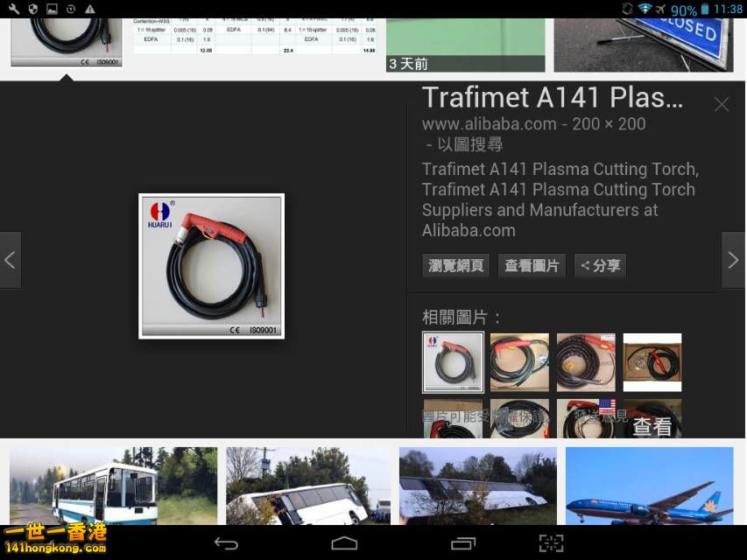The height and width of the screenshot is (560, 747).
Task: Open the blue and white bus image result
Action: tap(113, 486)
